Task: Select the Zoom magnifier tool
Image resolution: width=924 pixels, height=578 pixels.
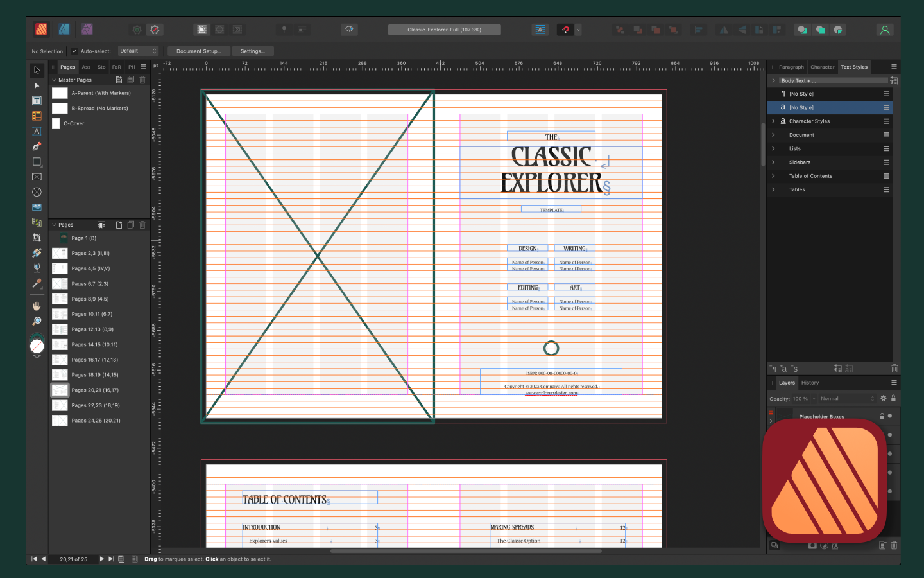Action: (37, 321)
